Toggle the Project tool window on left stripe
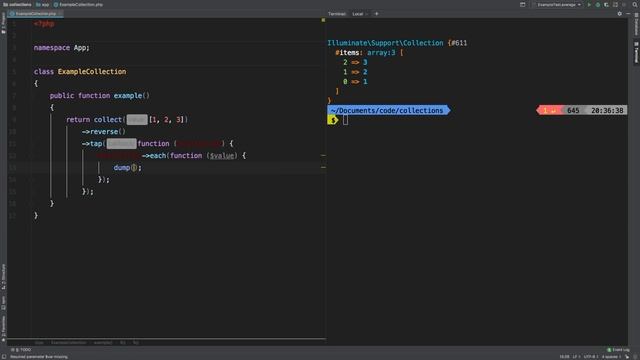Screen dimensions: 640x360 tap(3, 23)
